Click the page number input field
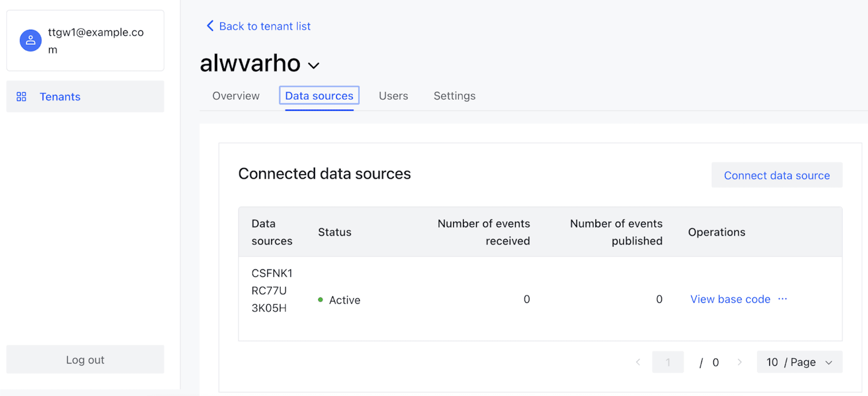Screen dimensions: 868x396 pos(667,362)
